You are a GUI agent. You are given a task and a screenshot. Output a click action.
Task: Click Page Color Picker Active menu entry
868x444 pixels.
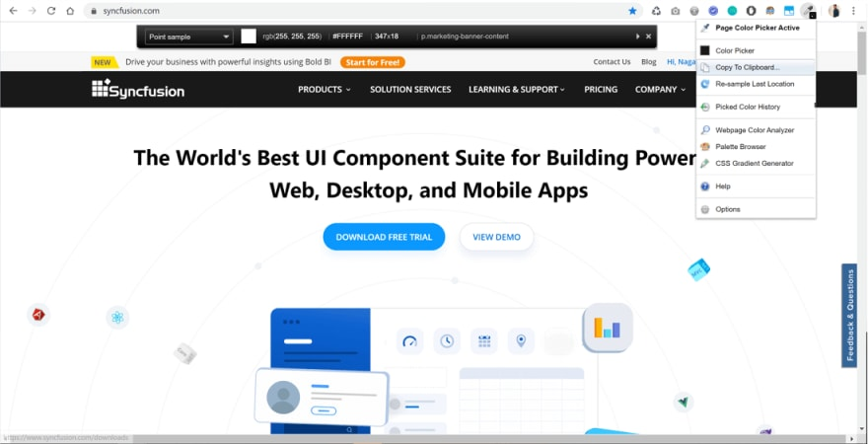(756, 28)
